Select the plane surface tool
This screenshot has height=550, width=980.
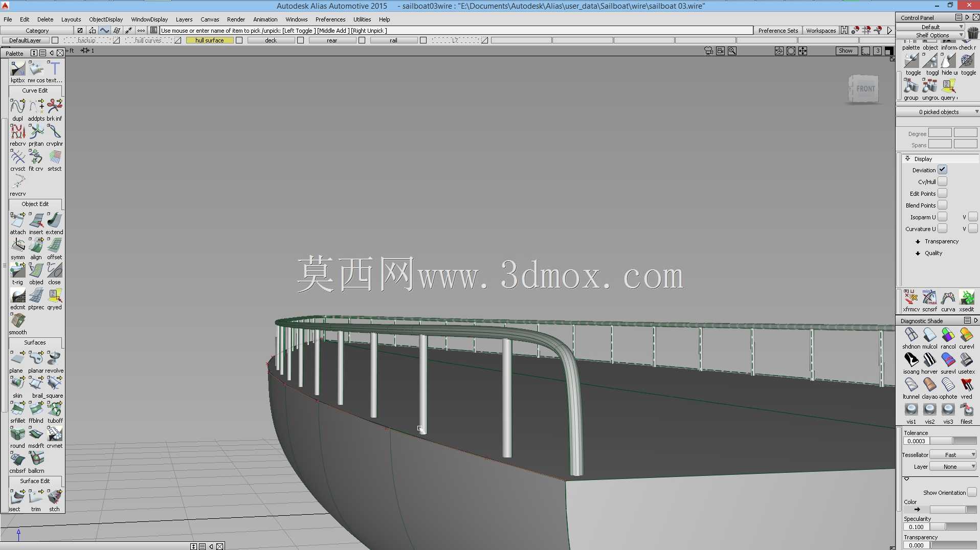click(x=17, y=359)
